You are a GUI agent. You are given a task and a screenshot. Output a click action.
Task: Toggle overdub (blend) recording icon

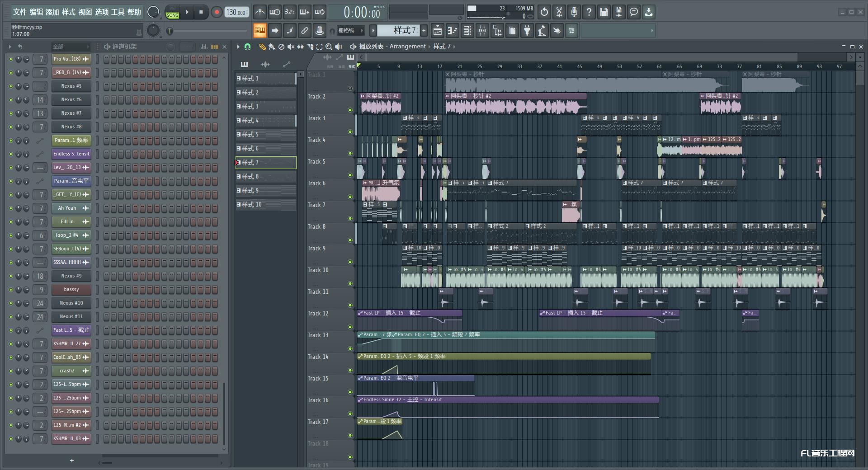pyautogui.click(x=305, y=12)
